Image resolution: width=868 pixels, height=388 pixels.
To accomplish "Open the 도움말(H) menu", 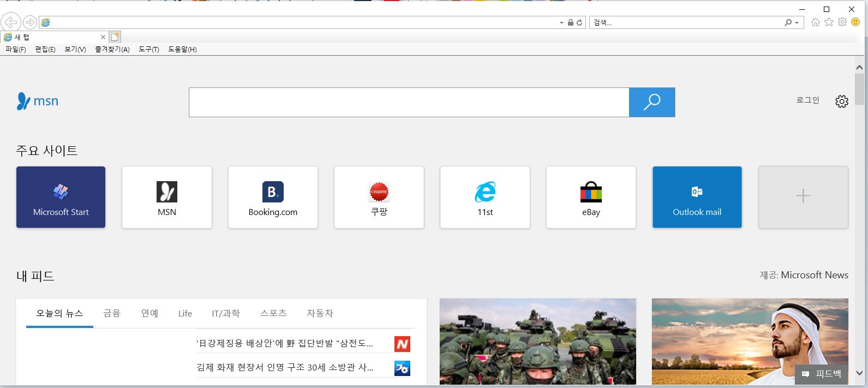I will click(182, 49).
